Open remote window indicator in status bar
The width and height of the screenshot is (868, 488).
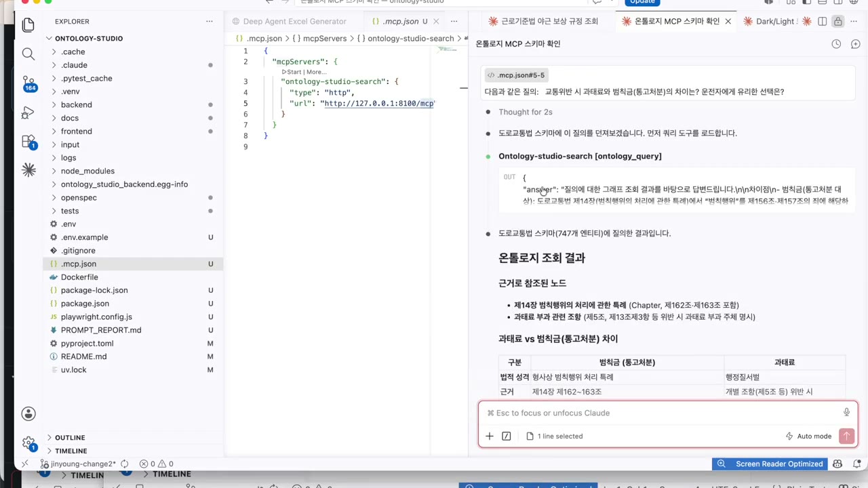[x=25, y=464]
